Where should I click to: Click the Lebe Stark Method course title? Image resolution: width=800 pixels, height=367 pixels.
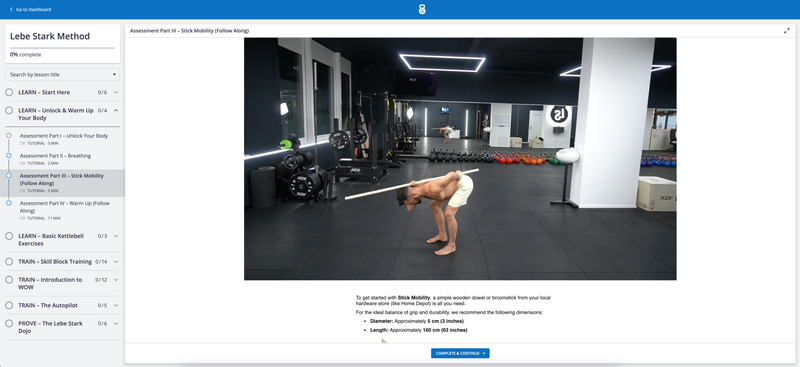click(50, 36)
